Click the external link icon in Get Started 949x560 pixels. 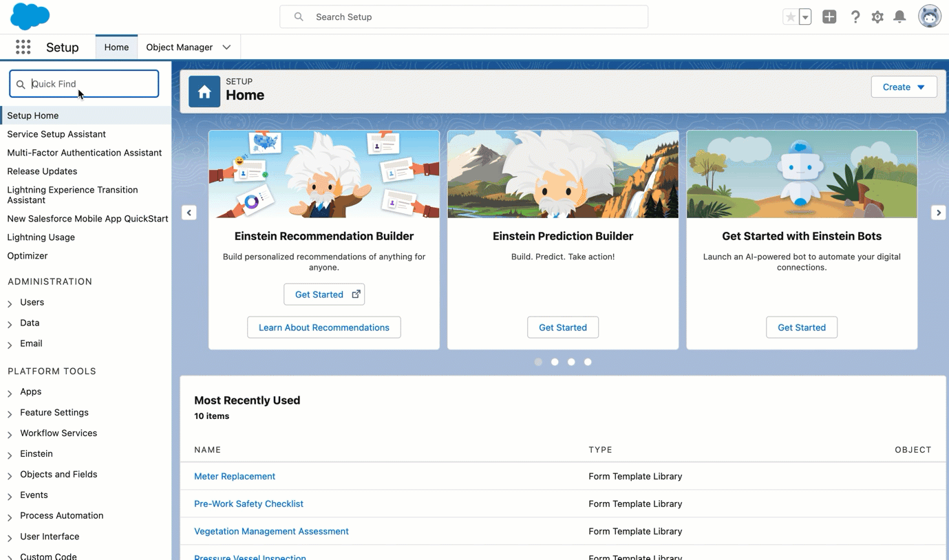(x=356, y=294)
